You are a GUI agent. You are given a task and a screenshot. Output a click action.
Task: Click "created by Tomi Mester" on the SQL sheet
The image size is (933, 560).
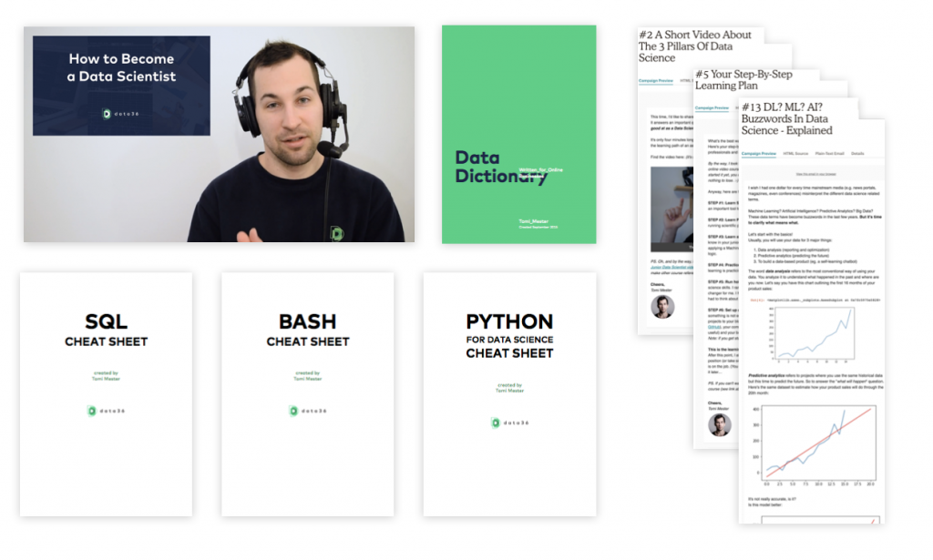pos(106,376)
